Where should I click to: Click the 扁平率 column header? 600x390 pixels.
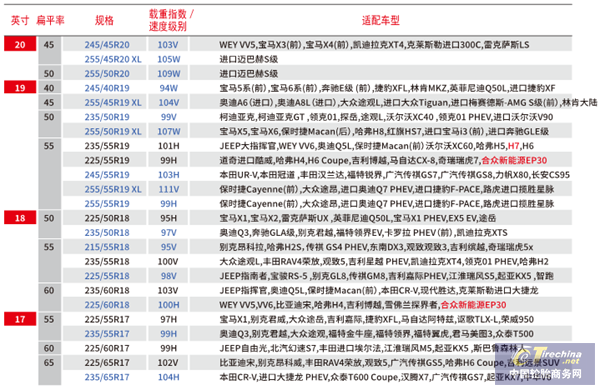pyautogui.click(x=50, y=20)
